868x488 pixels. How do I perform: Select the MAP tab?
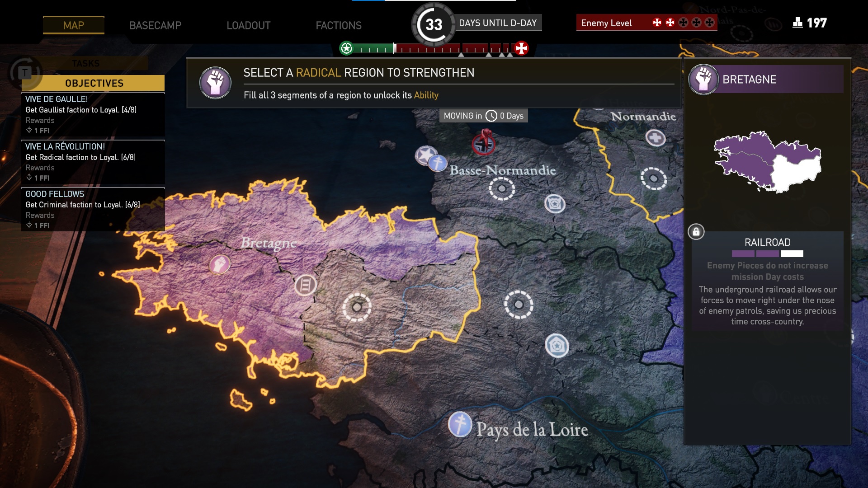pos(74,25)
